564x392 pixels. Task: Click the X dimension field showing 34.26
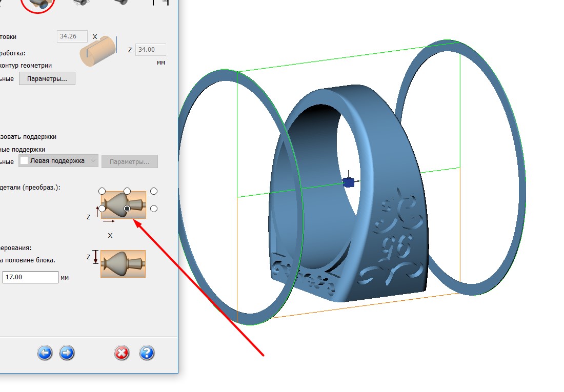(72, 36)
